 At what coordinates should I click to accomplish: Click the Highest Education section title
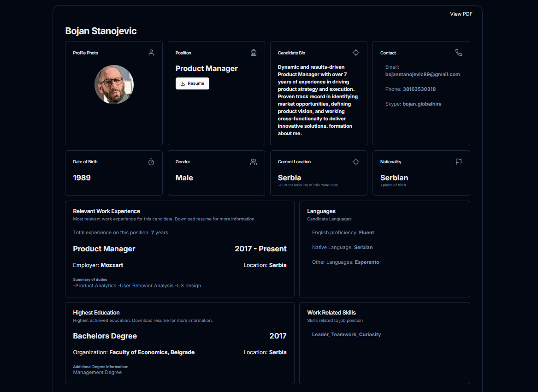[96, 313]
